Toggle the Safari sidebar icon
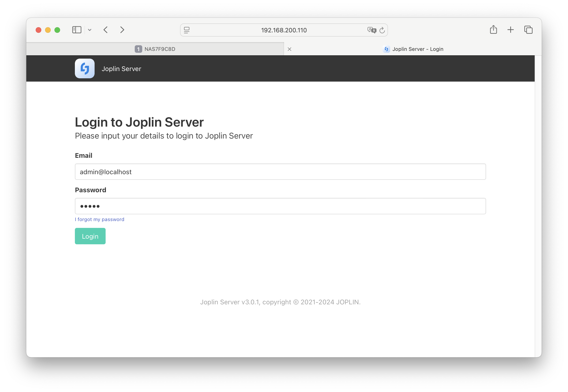The width and height of the screenshot is (568, 392). click(x=77, y=30)
